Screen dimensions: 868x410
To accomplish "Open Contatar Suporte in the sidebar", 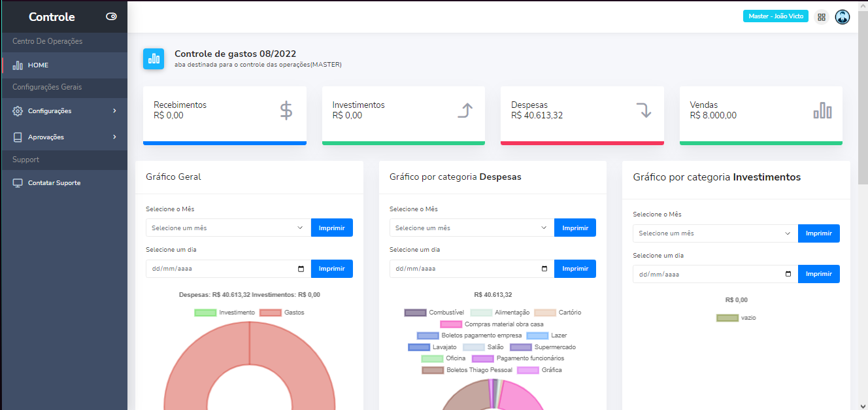I will (x=63, y=183).
